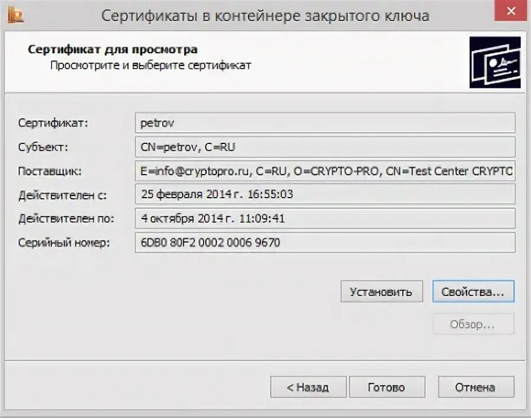
Task: Click the Серийный номер: label
Action: point(64,242)
